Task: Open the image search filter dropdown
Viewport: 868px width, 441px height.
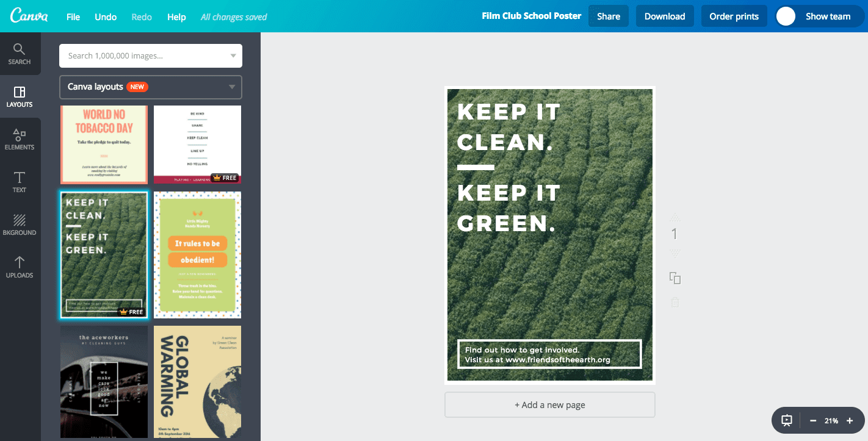Action: tap(233, 56)
